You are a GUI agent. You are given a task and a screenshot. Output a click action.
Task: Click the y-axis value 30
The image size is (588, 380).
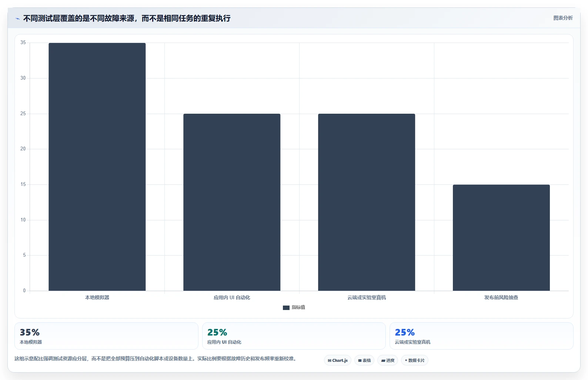(x=23, y=78)
